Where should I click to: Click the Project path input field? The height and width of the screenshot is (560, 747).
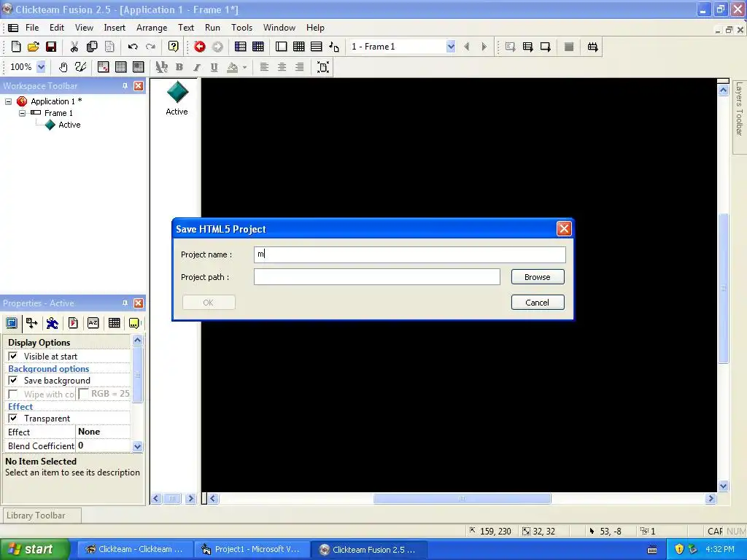(x=377, y=276)
